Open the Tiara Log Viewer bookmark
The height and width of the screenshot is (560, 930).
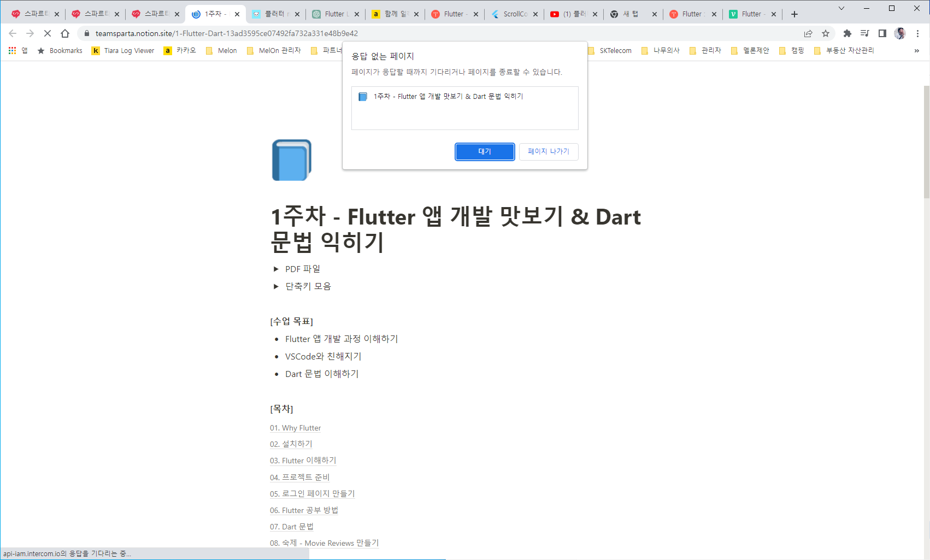click(x=123, y=50)
